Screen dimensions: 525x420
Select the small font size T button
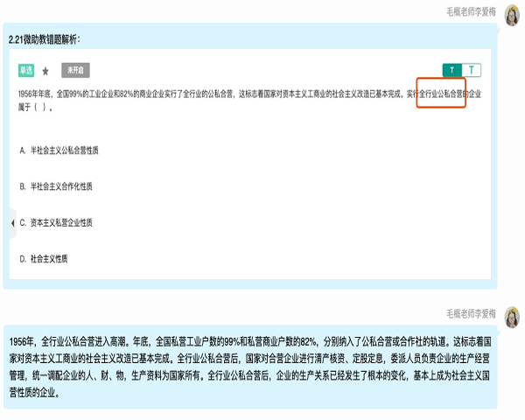pyautogui.click(x=451, y=70)
